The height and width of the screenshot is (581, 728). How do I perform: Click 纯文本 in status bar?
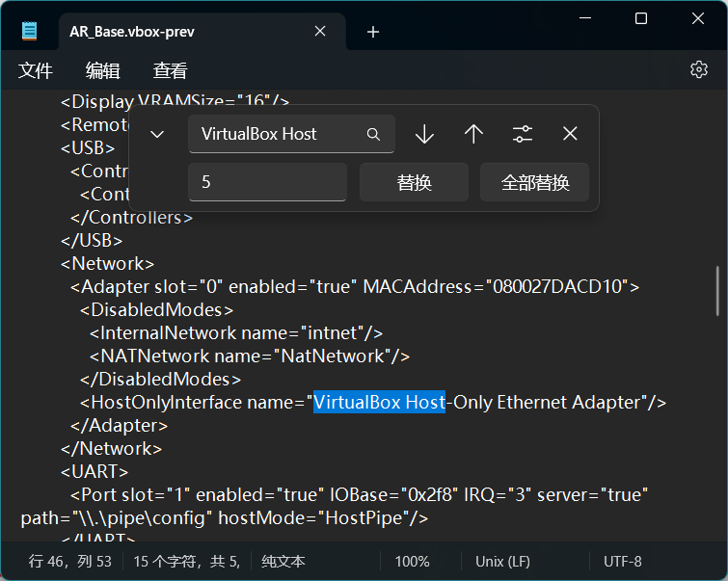tap(283, 562)
